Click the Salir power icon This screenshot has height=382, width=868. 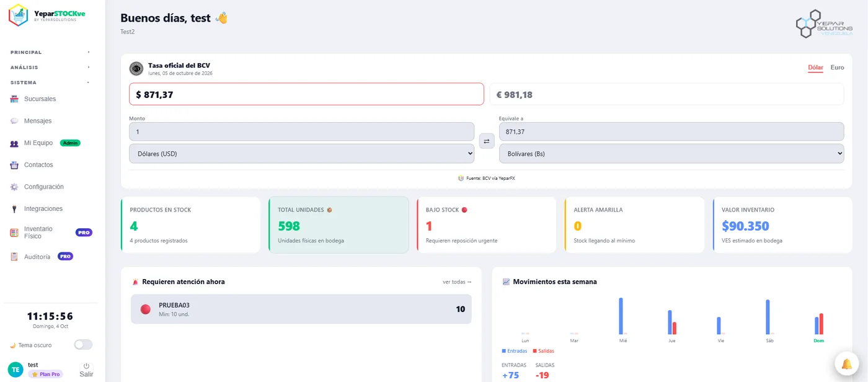coord(86,366)
